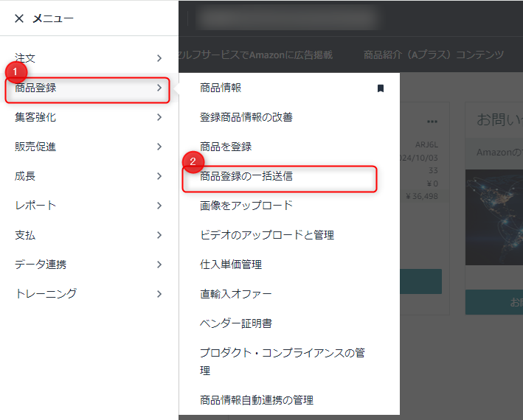
Task: Expand the データ連携 submenu chevron
Action: coord(159,265)
